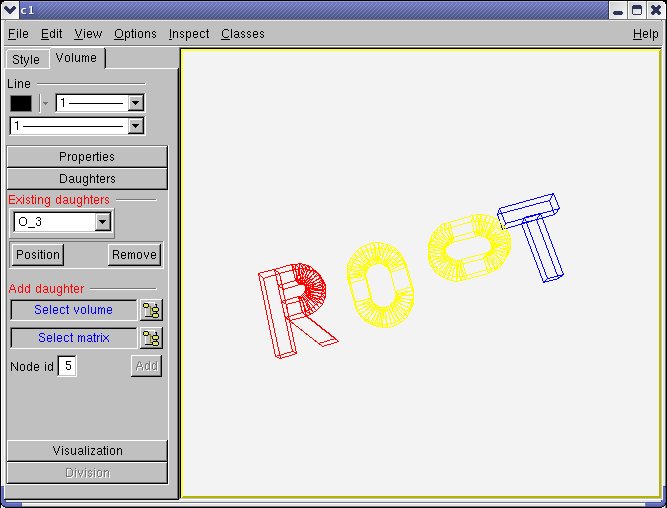Image resolution: width=667 pixels, height=508 pixels.
Task: Open the Inspect menu
Action: [189, 34]
